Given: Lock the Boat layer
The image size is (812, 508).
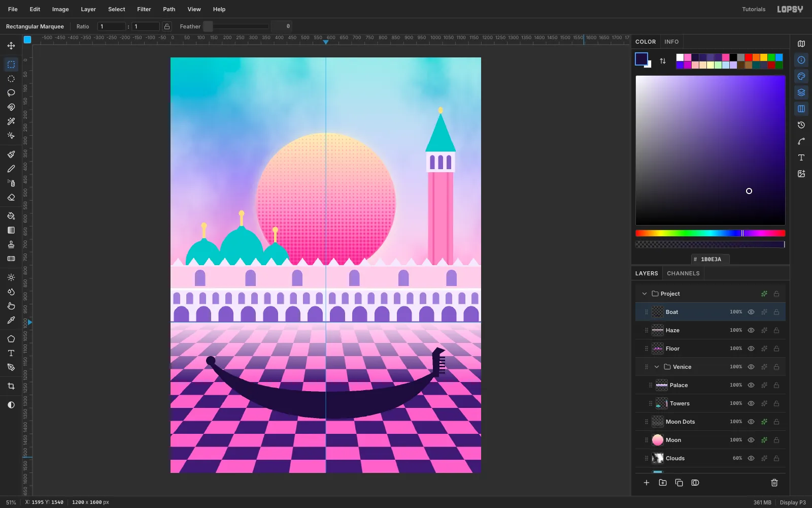Looking at the screenshot, I should (x=776, y=312).
